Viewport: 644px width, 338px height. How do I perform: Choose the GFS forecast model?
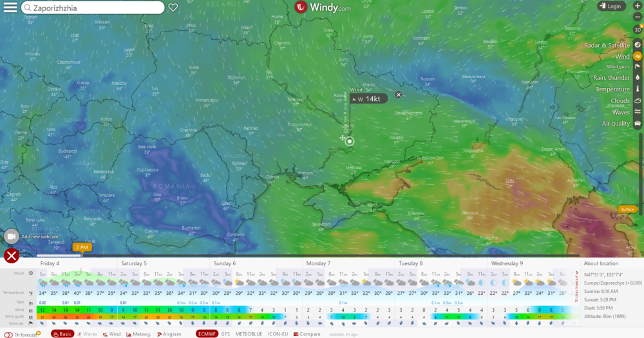[225, 334]
